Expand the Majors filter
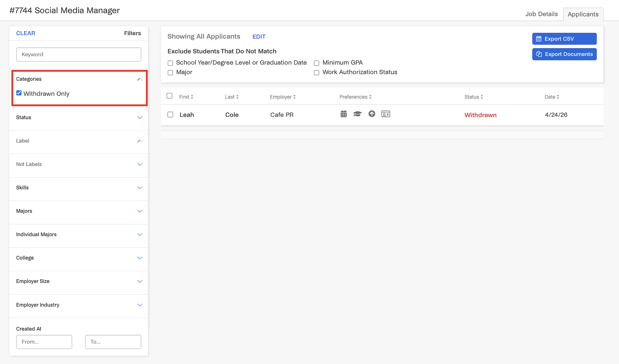 140,211
